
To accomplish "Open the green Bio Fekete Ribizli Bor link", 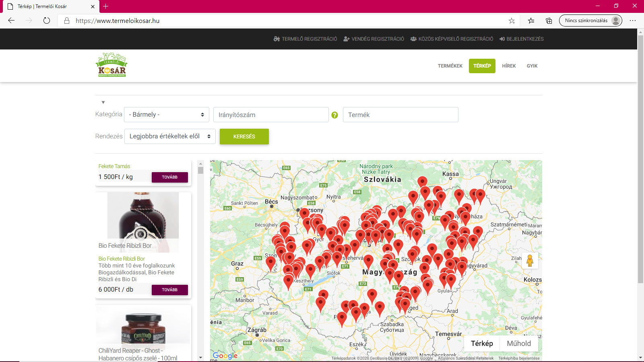I will tap(122, 259).
